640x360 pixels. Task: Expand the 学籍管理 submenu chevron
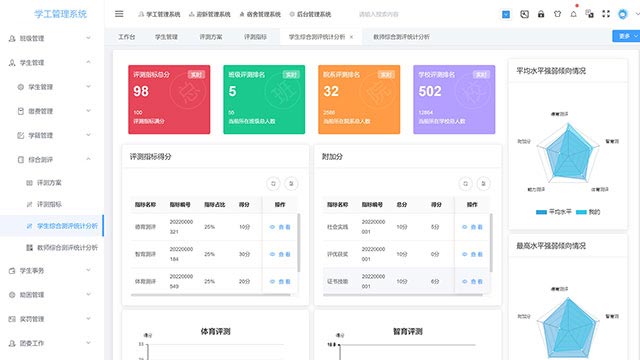(88, 135)
